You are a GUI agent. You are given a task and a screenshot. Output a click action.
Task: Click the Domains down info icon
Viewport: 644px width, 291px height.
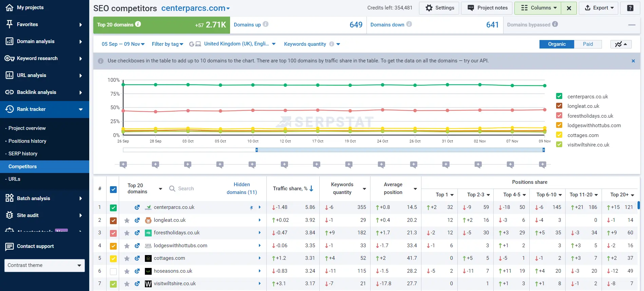[409, 24]
